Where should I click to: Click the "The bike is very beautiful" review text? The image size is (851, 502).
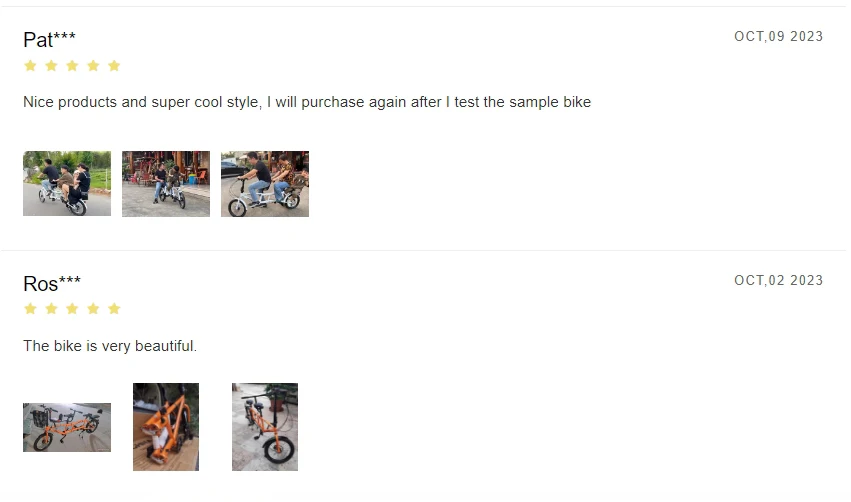[x=110, y=346]
